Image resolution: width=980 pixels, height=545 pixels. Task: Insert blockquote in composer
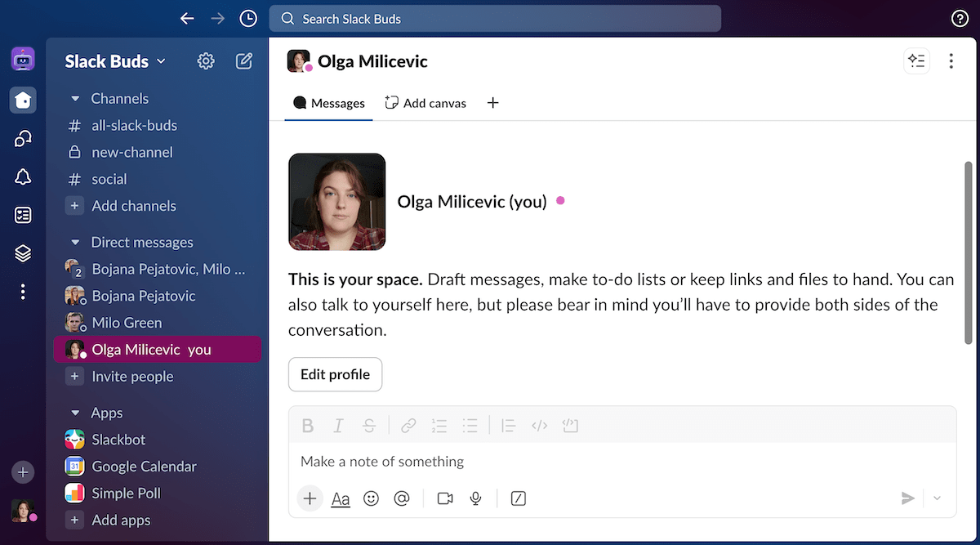click(509, 426)
